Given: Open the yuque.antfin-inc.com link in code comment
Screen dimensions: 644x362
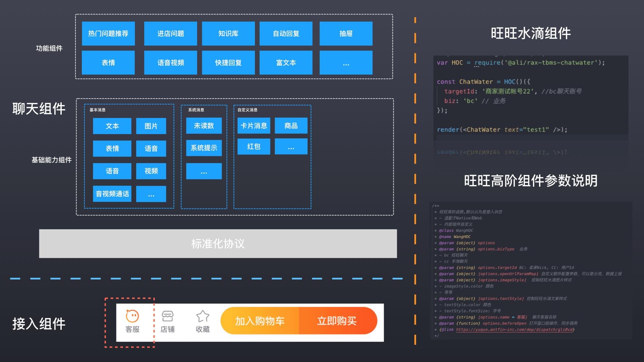Looking at the screenshot, I should (x=514, y=329).
